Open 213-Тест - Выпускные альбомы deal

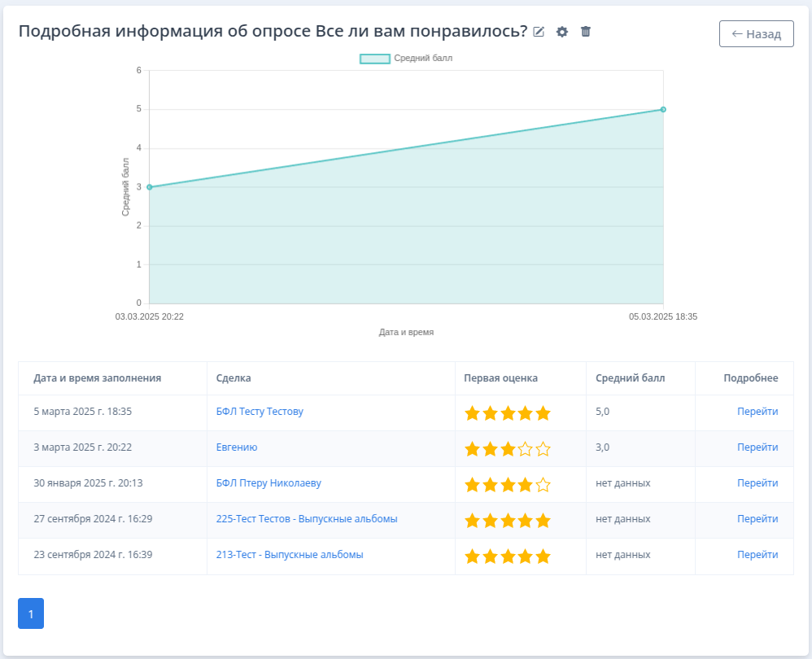(x=290, y=555)
